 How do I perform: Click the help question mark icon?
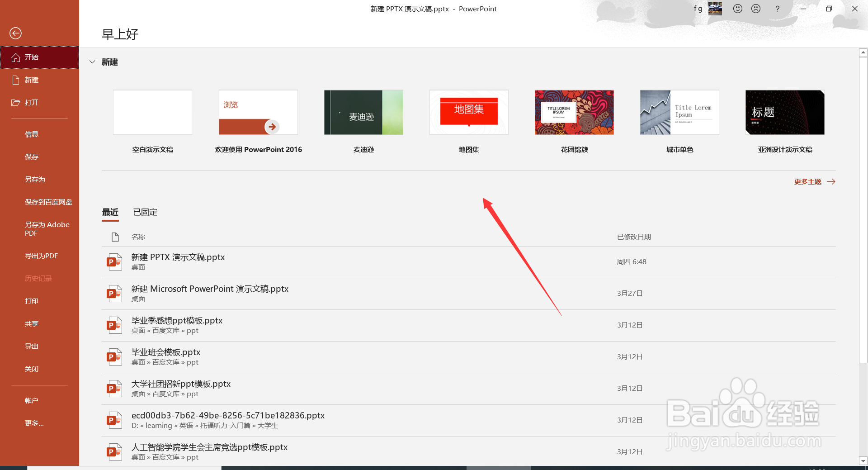point(777,9)
